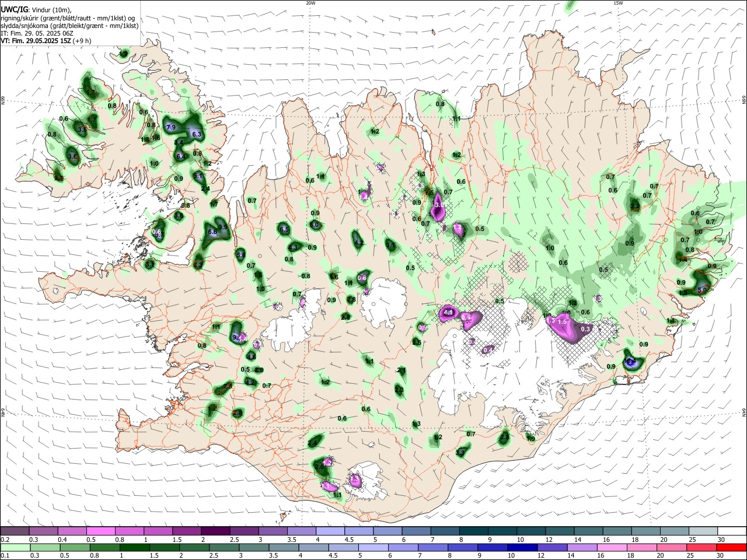Pick the darkest green 1–1.5 swatch, lower scale
The width and height of the screenshot is (747, 560).
point(134,548)
